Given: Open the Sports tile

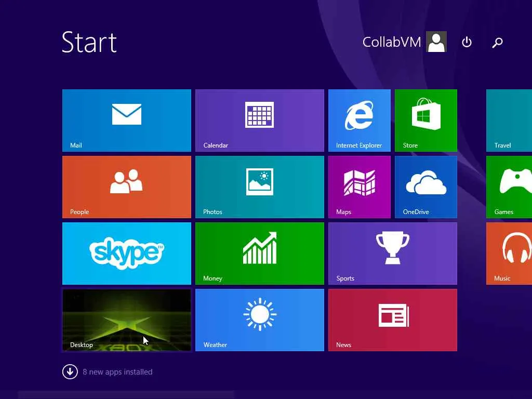Looking at the screenshot, I should [393, 254].
